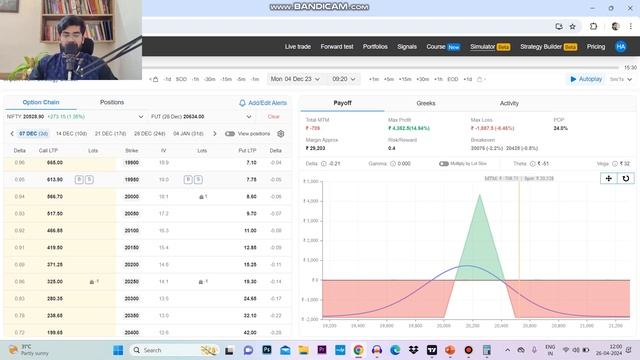Open the browser extensions puzzle icon
640x360 pixels.
(593, 27)
